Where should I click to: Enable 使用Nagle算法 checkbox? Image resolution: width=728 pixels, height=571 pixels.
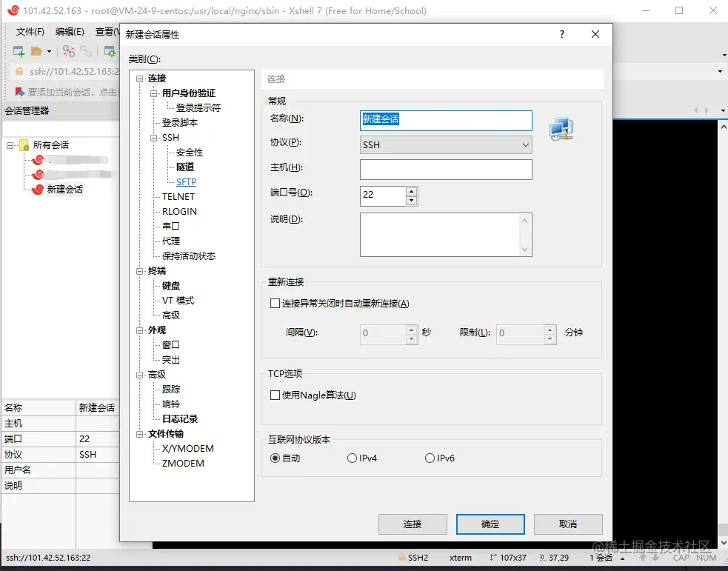point(275,395)
